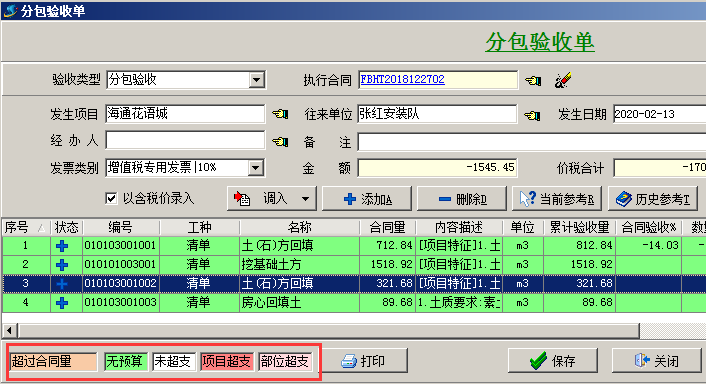Toggle the 以含税价录入 checkbox
Image resolution: width=706 pixels, height=384 pixels.
[x=111, y=198]
